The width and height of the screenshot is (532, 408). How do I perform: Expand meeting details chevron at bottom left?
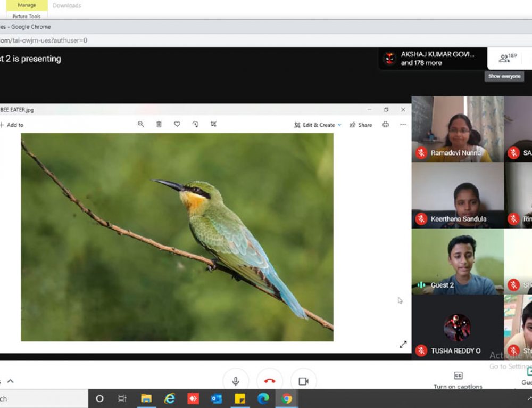tap(10, 381)
